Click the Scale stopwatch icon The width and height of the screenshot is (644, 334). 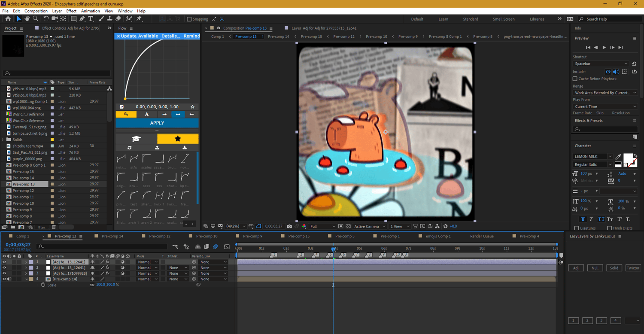(x=43, y=285)
